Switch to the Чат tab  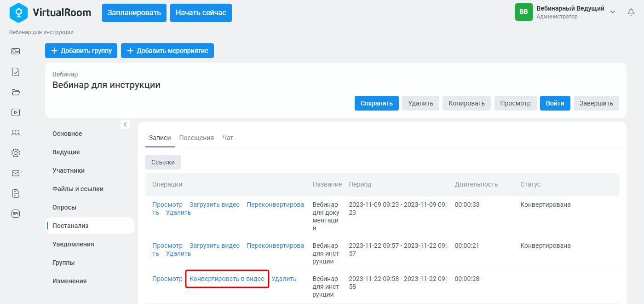pyautogui.click(x=228, y=138)
